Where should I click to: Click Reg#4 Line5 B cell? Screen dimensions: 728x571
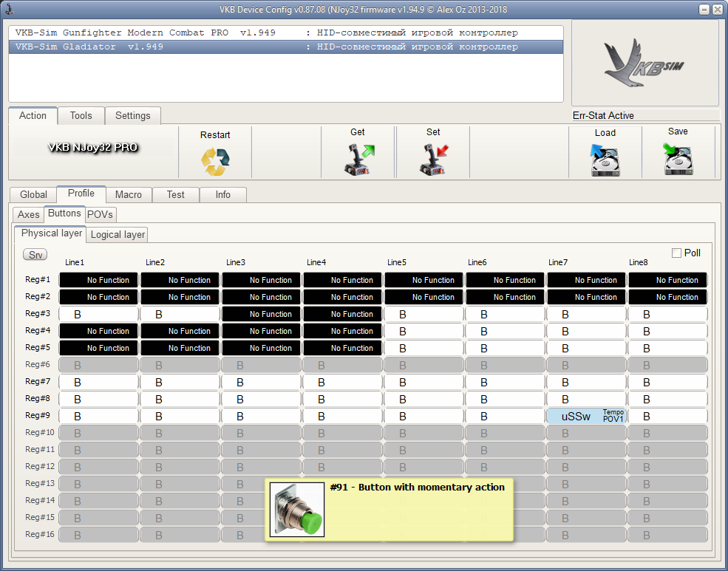pos(424,331)
